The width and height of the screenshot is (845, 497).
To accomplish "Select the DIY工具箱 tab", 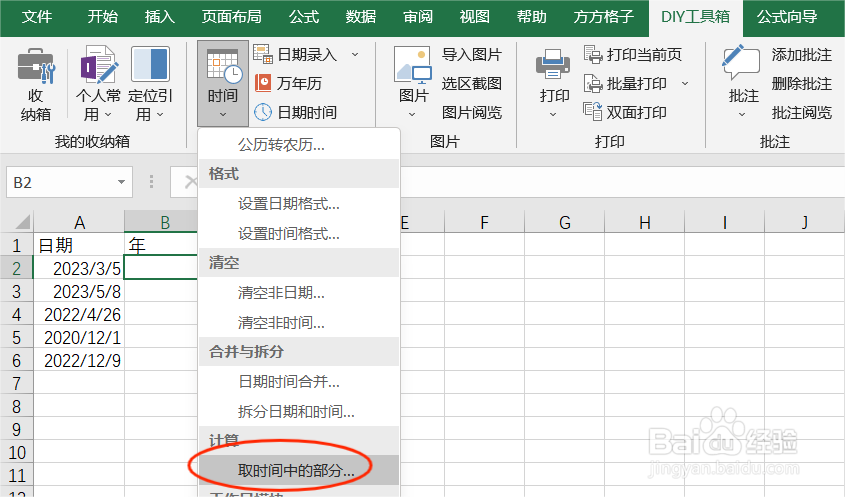I will [695, 17].
